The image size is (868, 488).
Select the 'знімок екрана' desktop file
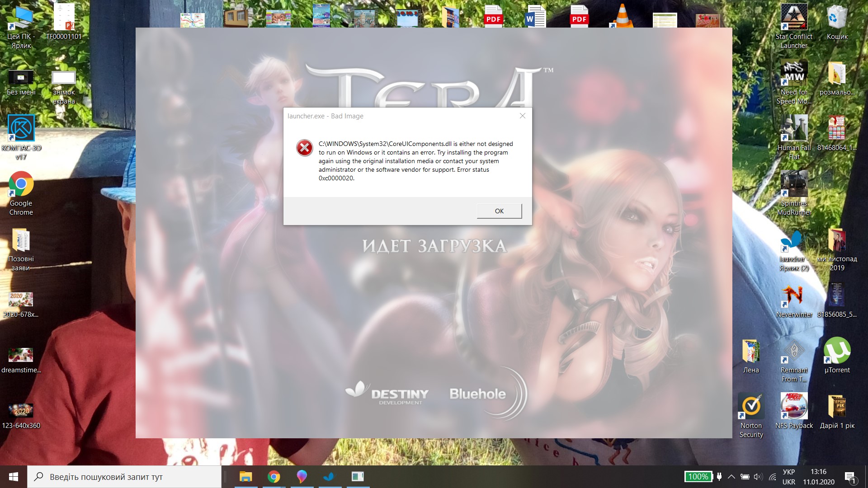(x=64, y=87)
